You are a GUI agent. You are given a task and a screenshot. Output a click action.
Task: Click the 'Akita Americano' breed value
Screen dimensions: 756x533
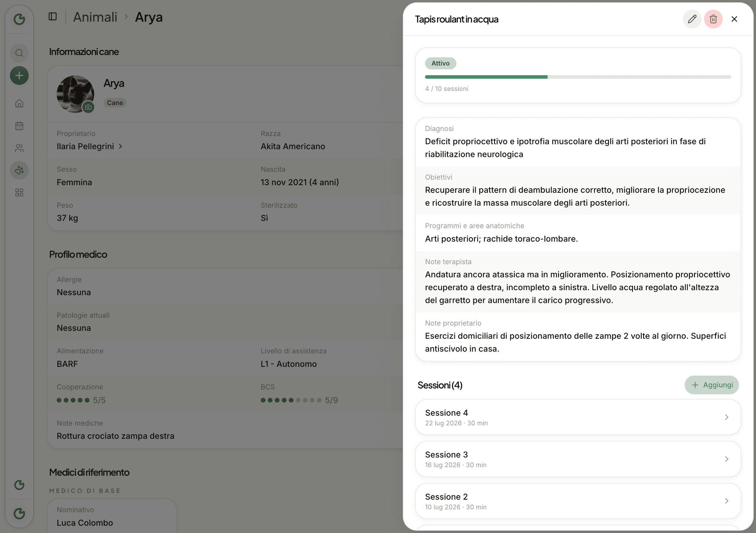pyautogui.click(x=293, y=146)
